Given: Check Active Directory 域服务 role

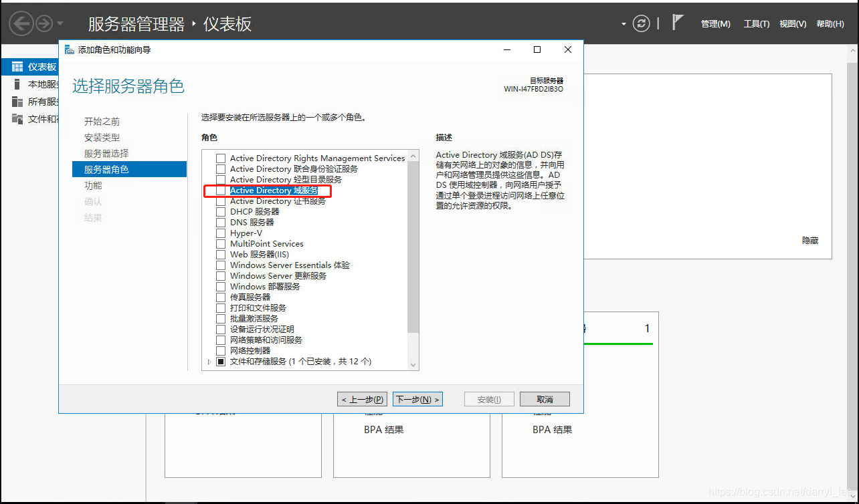Looking at the screenshot, I should (x=221, y=191).
